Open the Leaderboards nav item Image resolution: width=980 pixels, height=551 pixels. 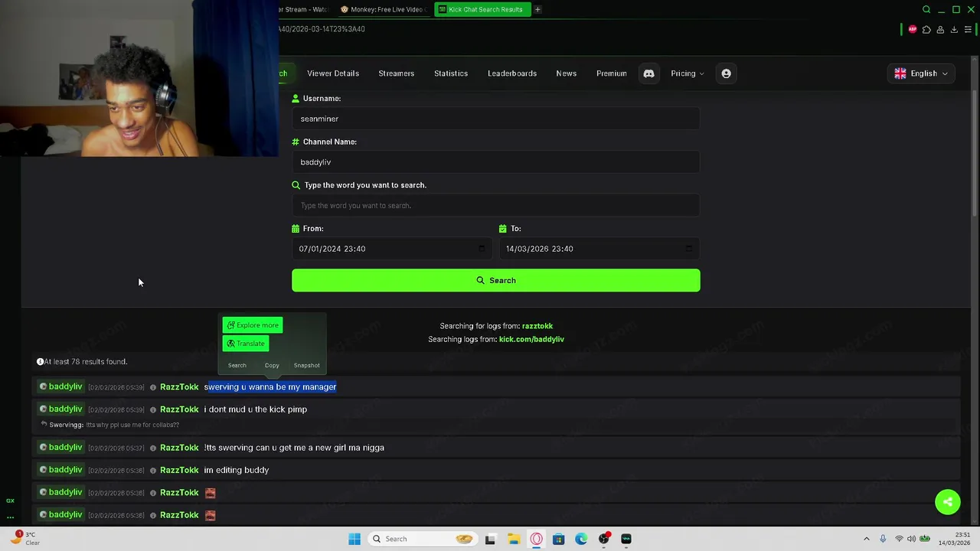click(512, 73)
